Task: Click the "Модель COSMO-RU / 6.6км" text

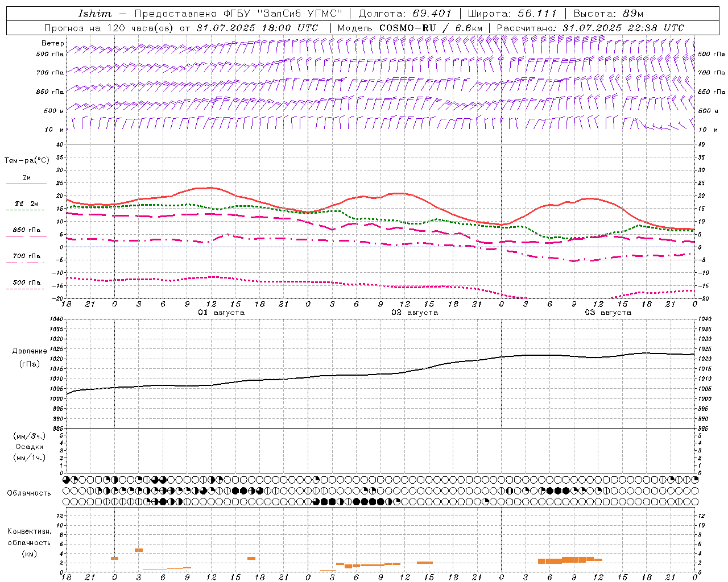Action: coord(410,28)
